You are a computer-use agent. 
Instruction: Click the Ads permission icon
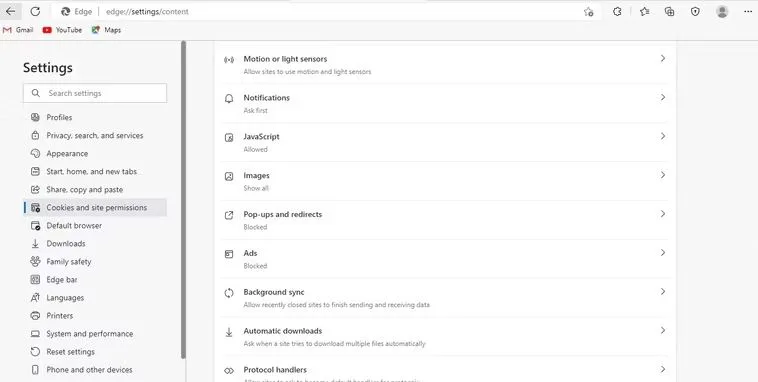tap(229, 254)
